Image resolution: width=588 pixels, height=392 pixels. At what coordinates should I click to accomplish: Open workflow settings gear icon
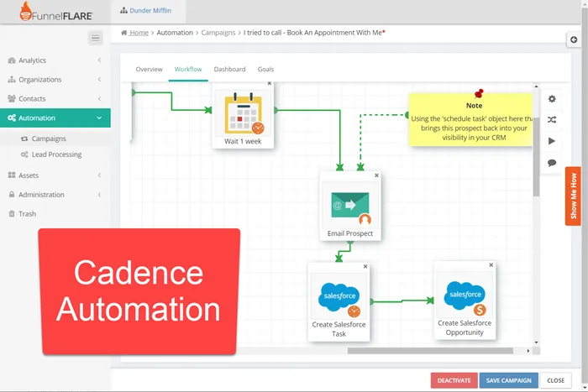click(x=552, y=99)
